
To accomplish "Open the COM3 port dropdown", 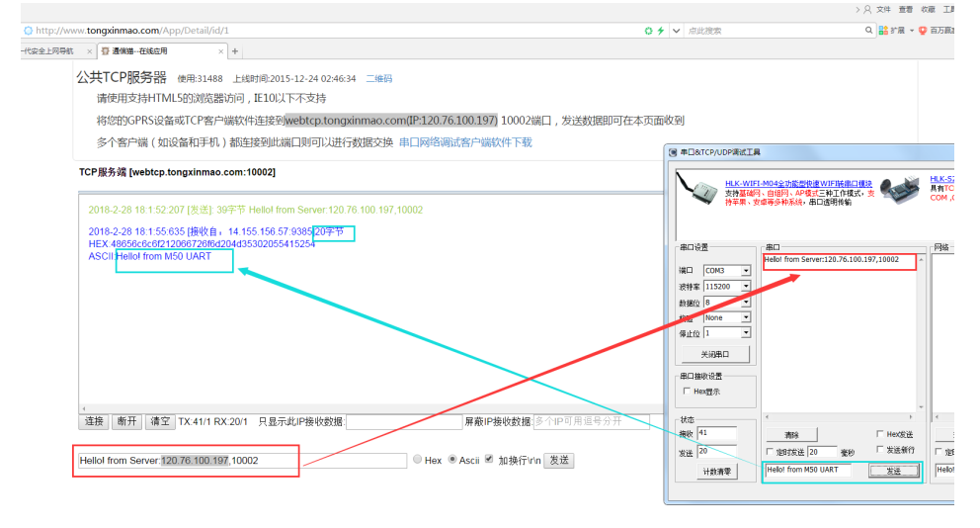I will 745,270.
